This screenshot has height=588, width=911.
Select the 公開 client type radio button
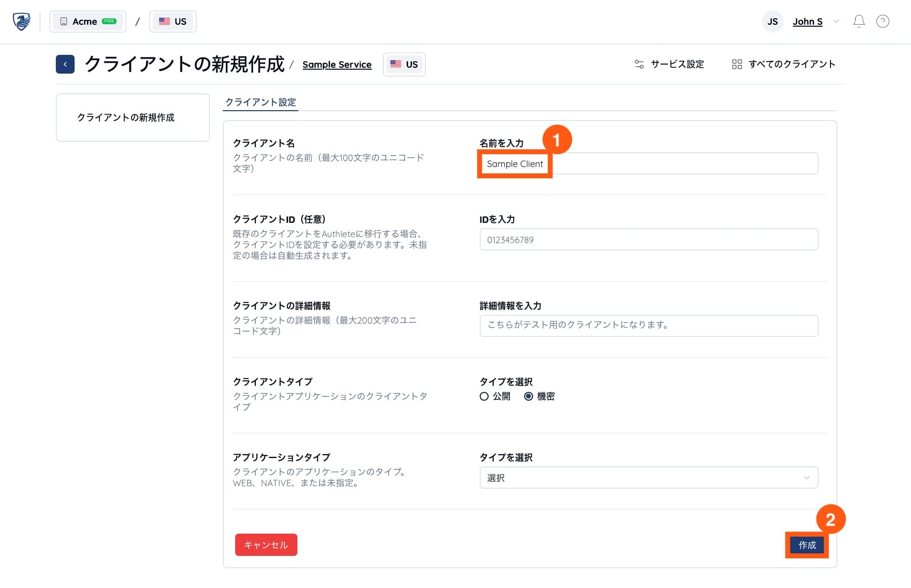pyautogui.click(x=484, y=396)
